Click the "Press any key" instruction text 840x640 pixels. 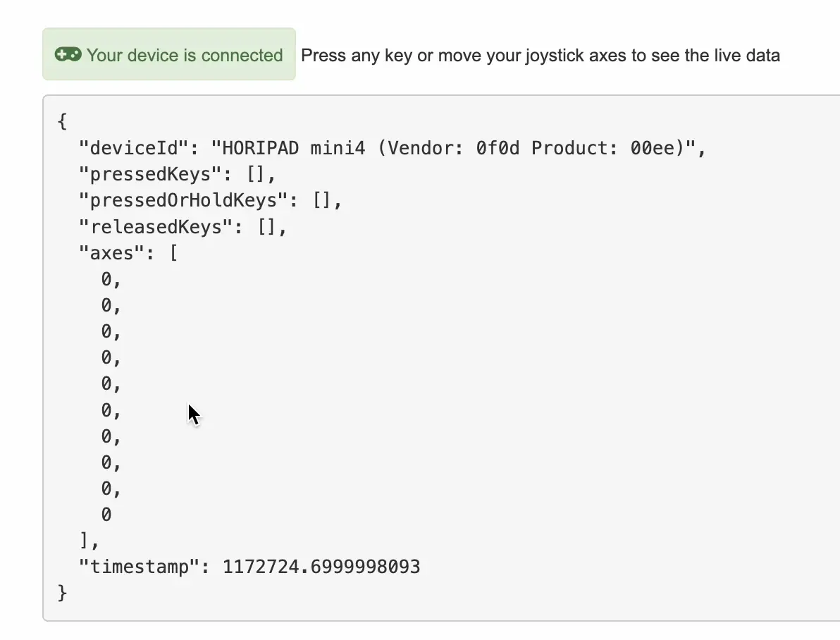540,55
